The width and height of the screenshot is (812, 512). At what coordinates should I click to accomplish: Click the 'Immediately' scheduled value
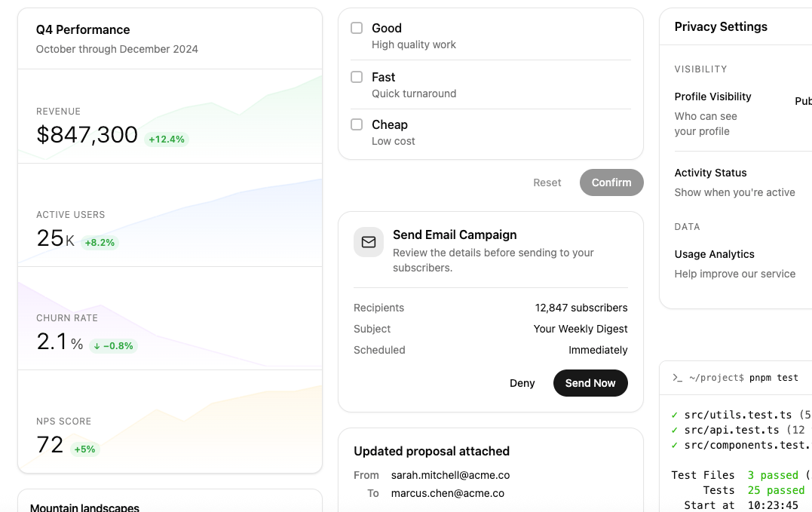pyautogui.click(x=598, y=351)
